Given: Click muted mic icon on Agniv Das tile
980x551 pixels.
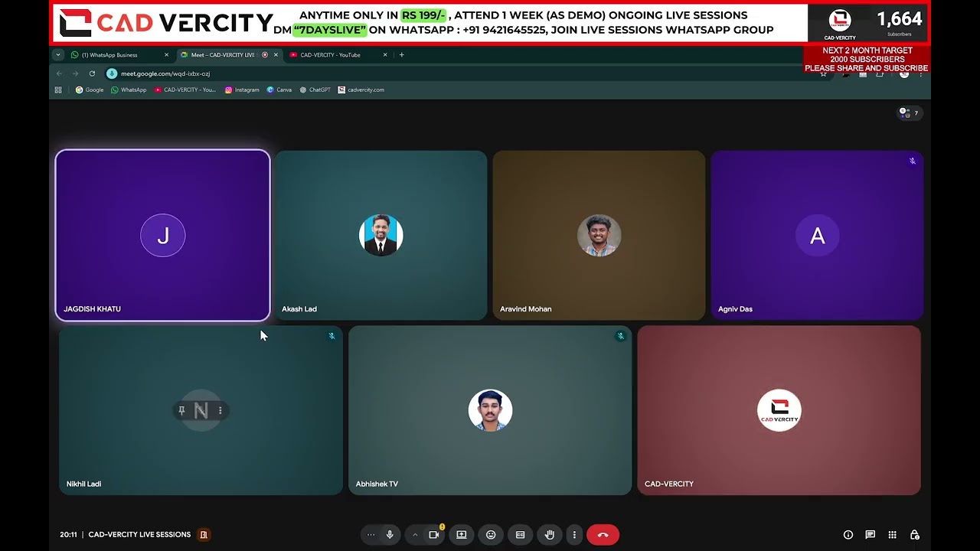Looking at the screenshot, I should click(912, 161).
